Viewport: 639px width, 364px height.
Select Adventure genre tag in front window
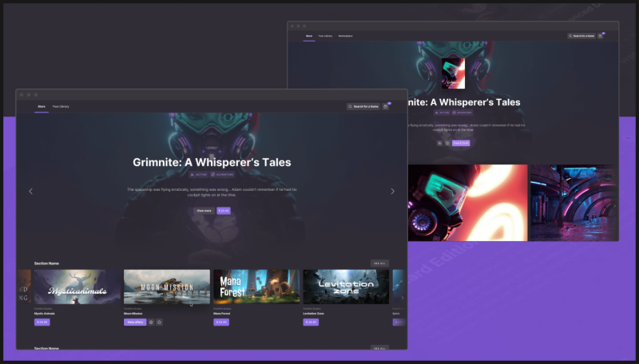(223, 174)
